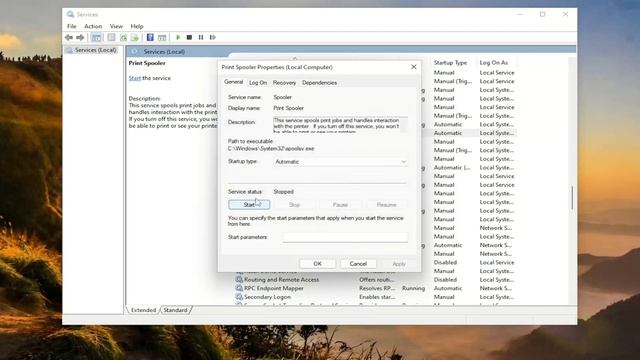
Task: Click the black Stop Service toolbar icon
Action: [189, 38]
